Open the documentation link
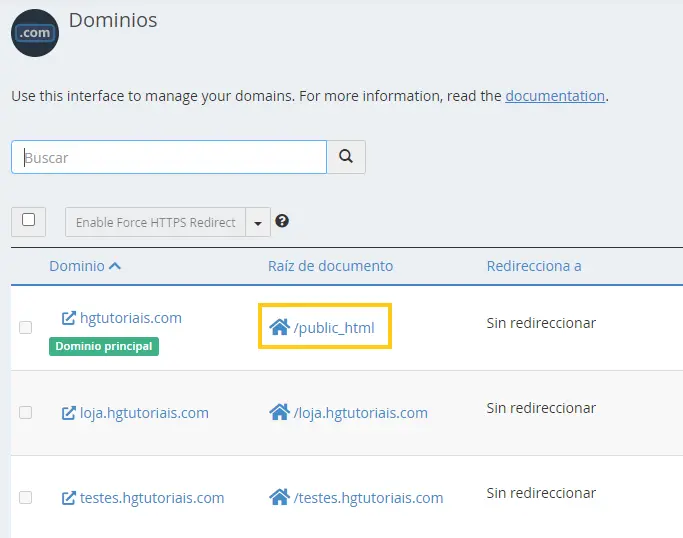The image size is (683, 538). [555, 96]
